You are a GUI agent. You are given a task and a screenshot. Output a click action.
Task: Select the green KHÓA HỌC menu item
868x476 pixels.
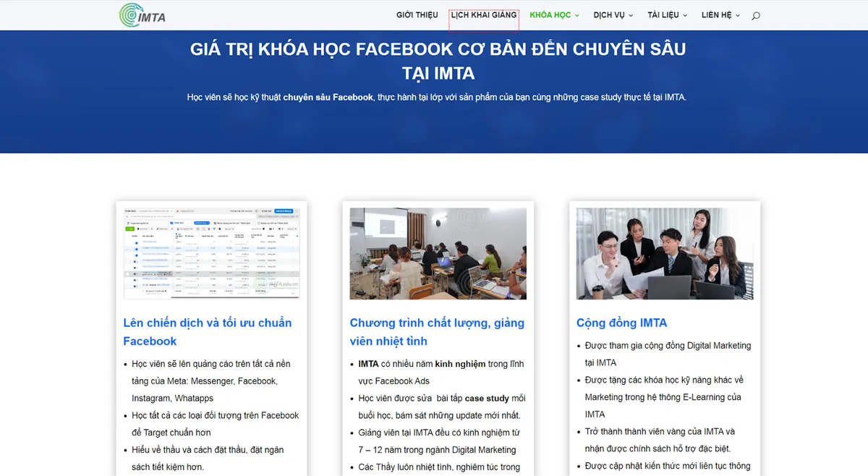(550, 14)
